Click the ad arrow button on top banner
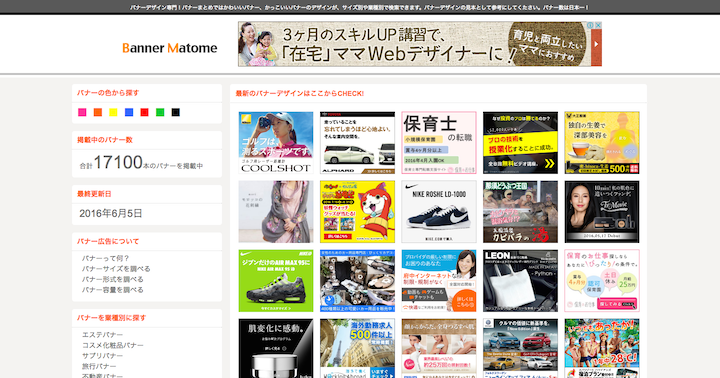Screen dimensions: 720x378 pos(596,44)
